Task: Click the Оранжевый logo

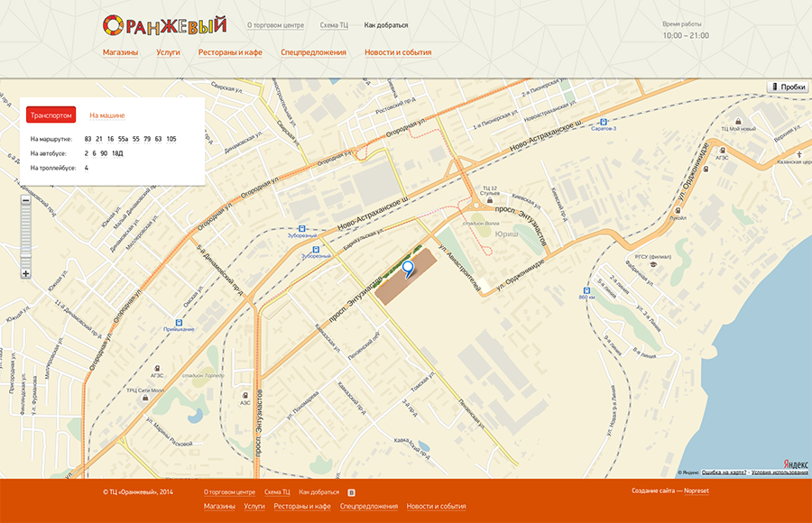Action: (164, 25)
